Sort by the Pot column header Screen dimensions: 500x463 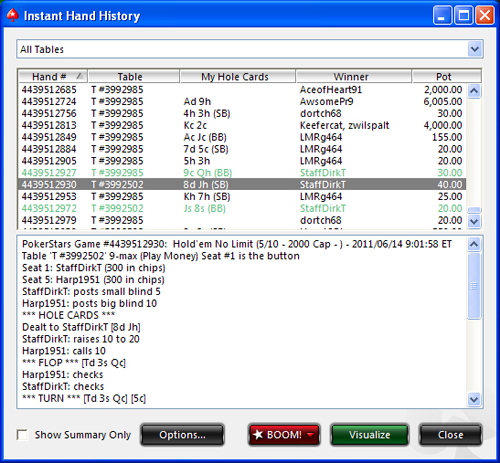(447, 77)
